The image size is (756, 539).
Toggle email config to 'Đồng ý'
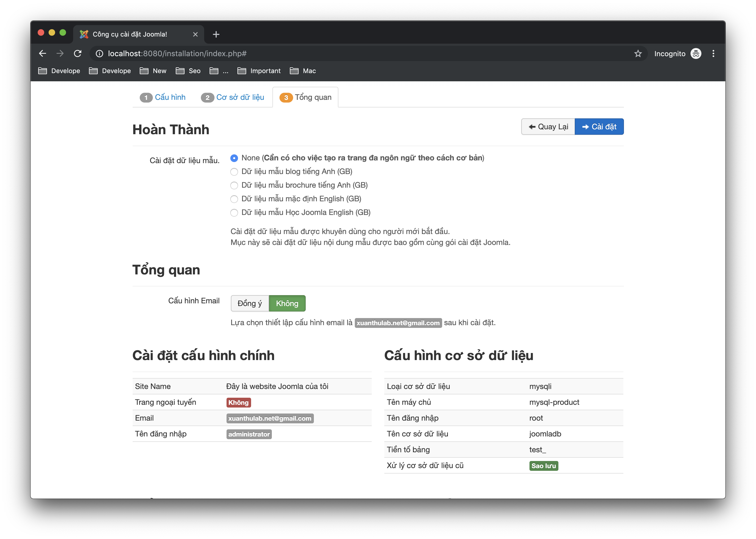pos(250,303)
